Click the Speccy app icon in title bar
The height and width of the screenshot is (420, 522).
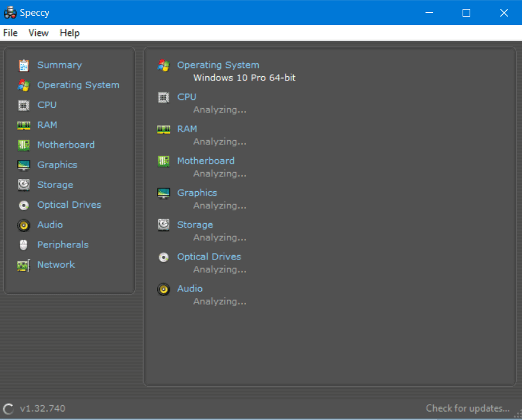[10, 13]
